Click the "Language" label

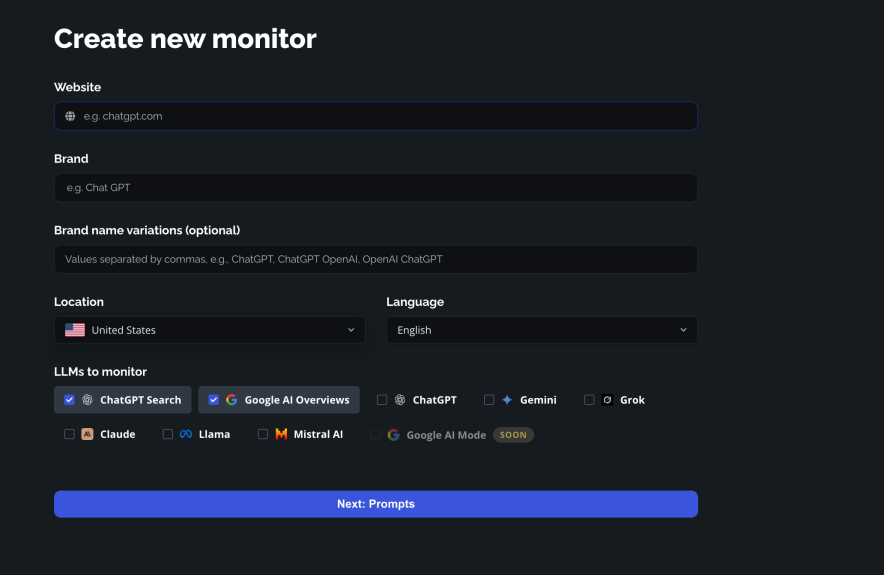tap(415, 302)
